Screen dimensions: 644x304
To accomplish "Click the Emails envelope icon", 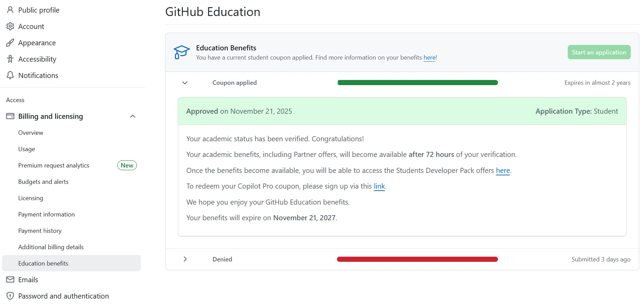I will coord(10,279).
